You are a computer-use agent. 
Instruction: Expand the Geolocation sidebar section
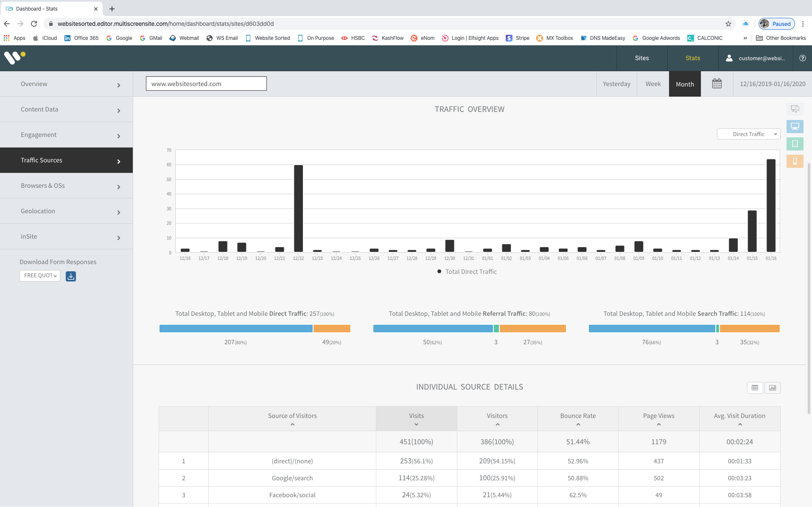[x=66, y=211]
